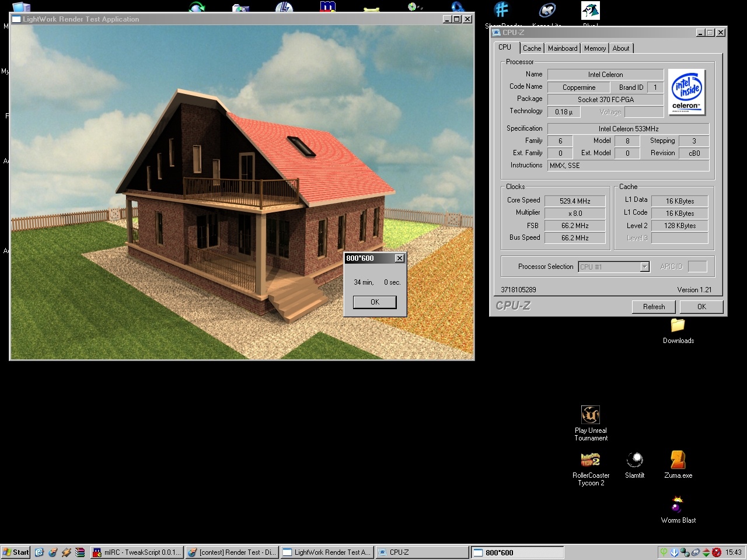
Task: Launch Firefox from the quick launch bar
Action: pyautogui.click(x=53, y=552)
